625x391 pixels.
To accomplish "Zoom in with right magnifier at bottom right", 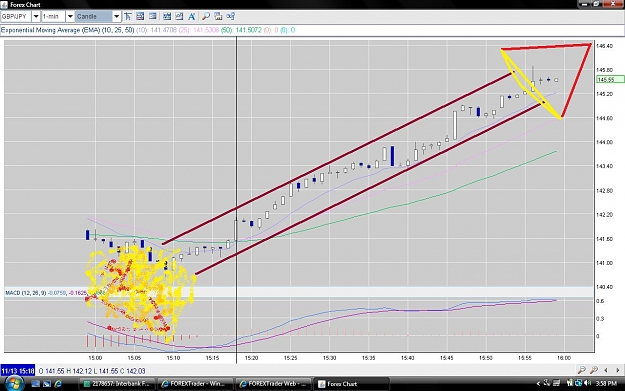I will click(x=594, y=370).
